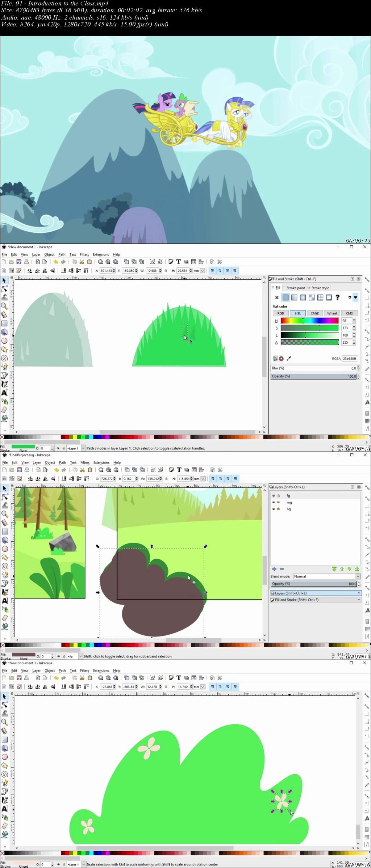This screenshot has height=868, width=371.
Task: Hide the mg layer using its eye icon
Action: pos(274,502)
